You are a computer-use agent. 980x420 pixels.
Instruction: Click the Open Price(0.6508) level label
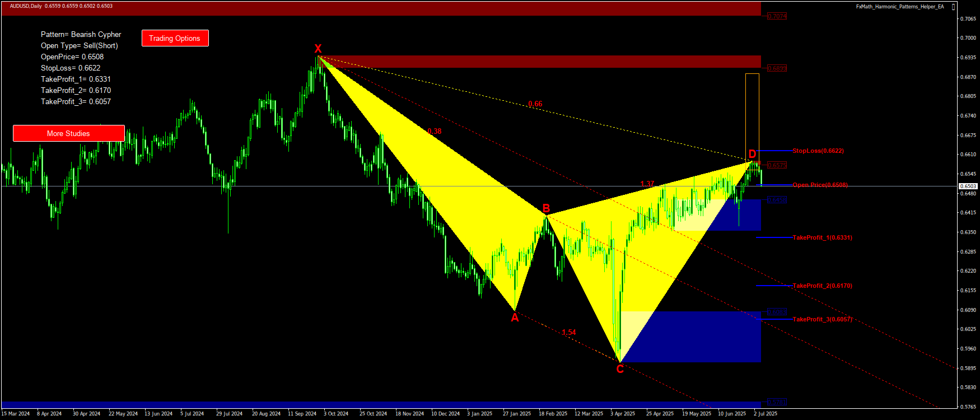tap(820, 185)
